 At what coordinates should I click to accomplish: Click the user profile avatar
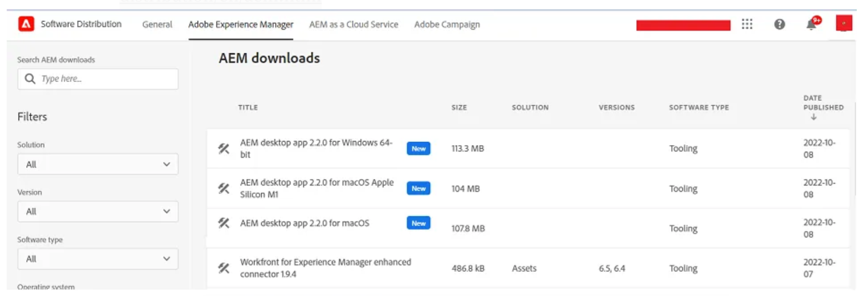[x=844, y=24]
